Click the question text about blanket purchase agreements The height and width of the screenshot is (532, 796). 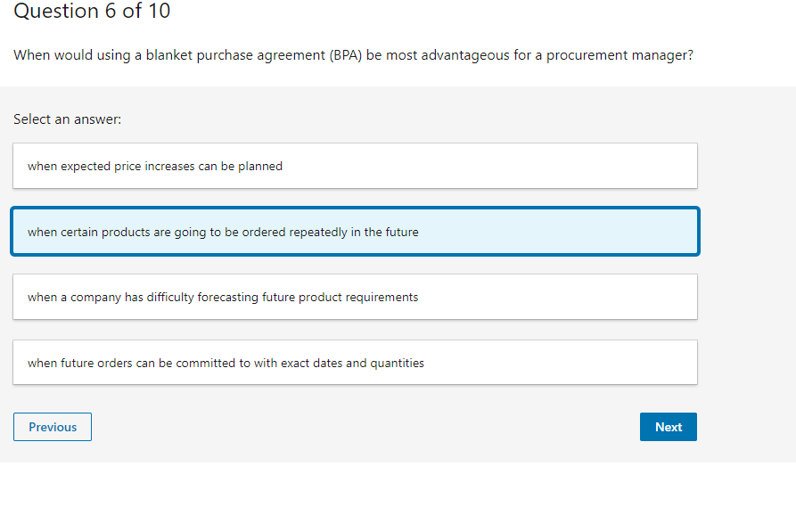point(353,54)
